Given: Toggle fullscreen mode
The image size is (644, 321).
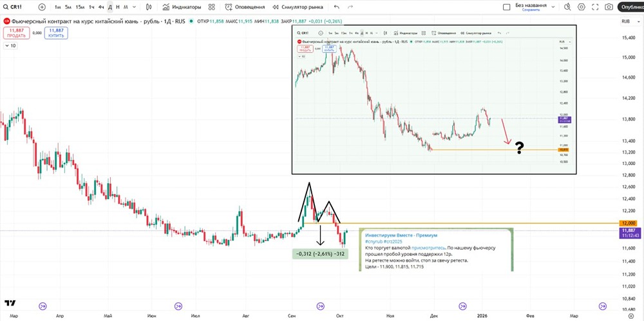Looking at the screenshot, I should (x=595, y=7).
